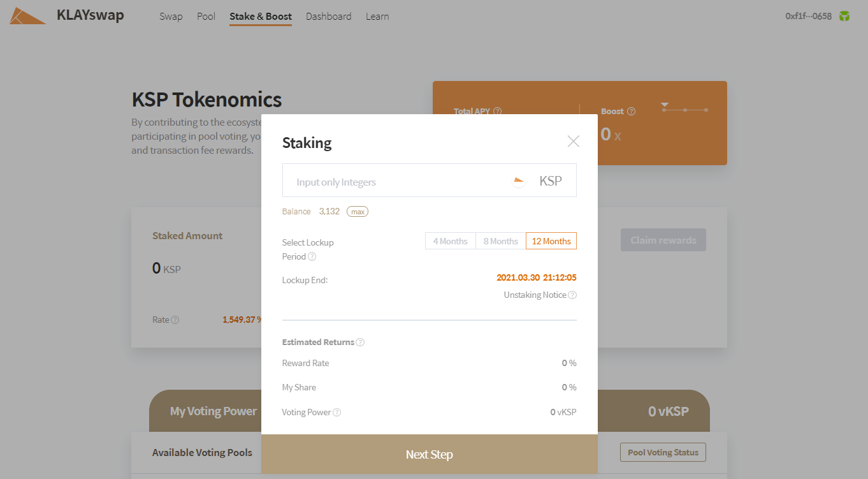Viewport: 868px width, 479px height.
Task: Click the Lockup End date 2021.03.30 21:12:05
Action: (x=537, y=277)
